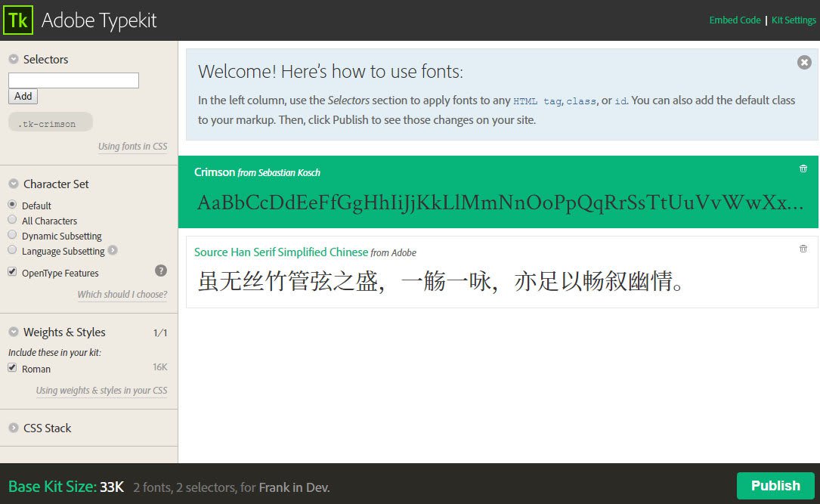The width and height of the screenshot is (820, 504).
Task: Publish the kit
Action: 775,486
